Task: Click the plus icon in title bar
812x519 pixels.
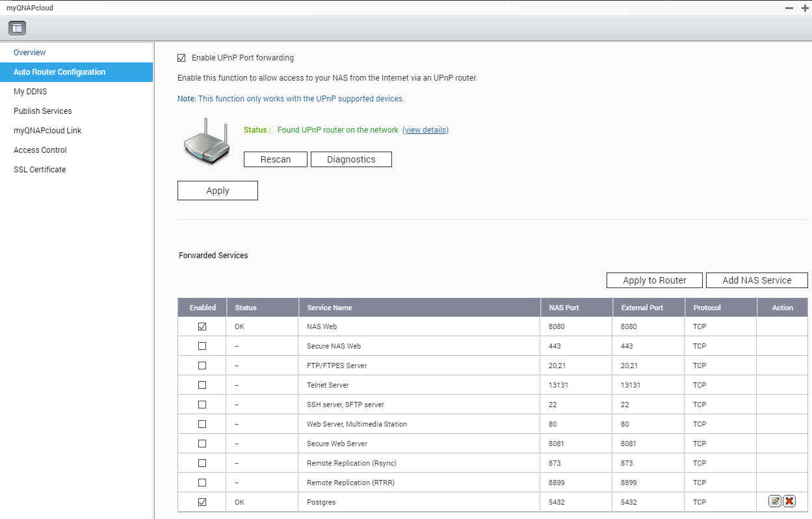Action: [805, 8]
